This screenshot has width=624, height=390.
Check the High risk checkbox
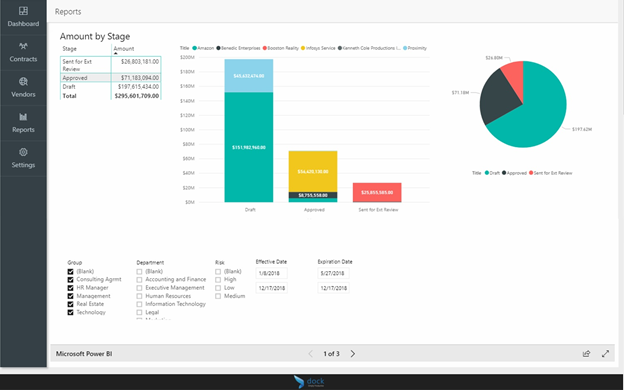click(218, 280)
